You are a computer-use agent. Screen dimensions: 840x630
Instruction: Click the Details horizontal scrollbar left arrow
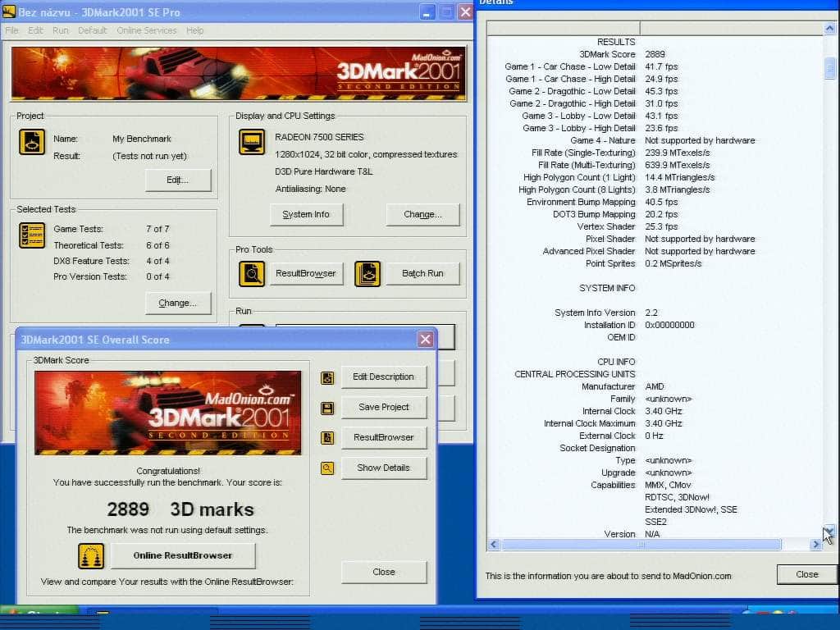coord(494,545)
